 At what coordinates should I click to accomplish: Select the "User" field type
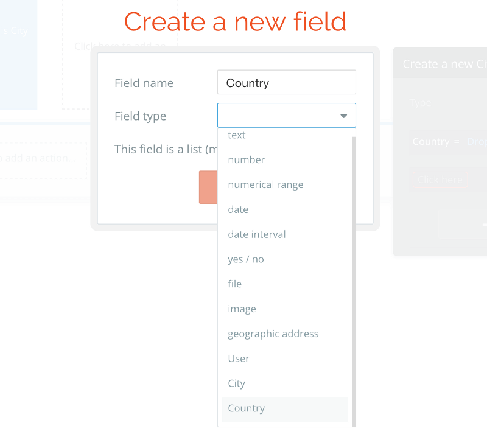click(238, 359)
